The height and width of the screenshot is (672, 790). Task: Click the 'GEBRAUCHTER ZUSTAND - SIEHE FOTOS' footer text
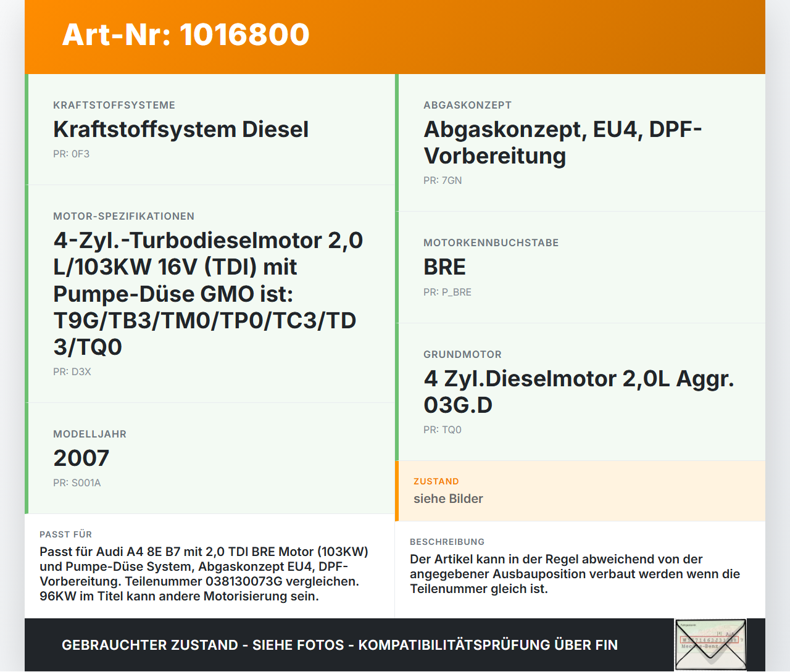pyautogui.click(x=339, y=645)
